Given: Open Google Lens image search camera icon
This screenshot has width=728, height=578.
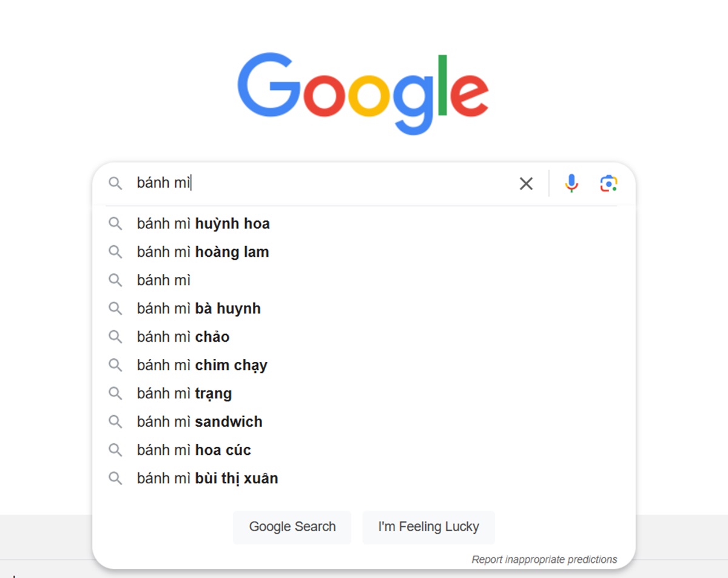Looking at the screenshot, I should 608,183.
